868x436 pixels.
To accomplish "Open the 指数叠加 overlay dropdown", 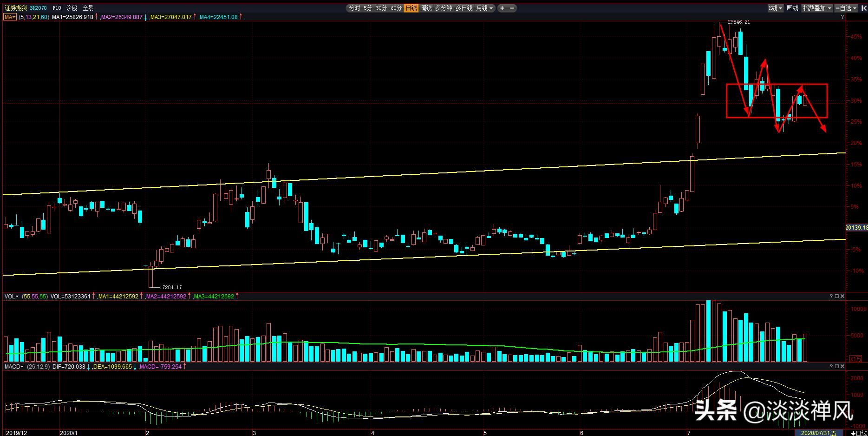I will point(817,8).
